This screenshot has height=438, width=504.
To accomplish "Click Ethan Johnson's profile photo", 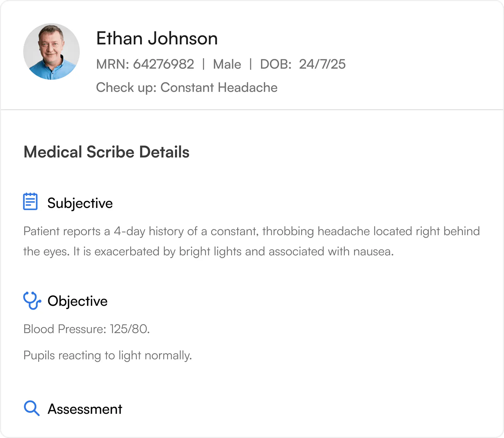I will [x=52, y=52].
